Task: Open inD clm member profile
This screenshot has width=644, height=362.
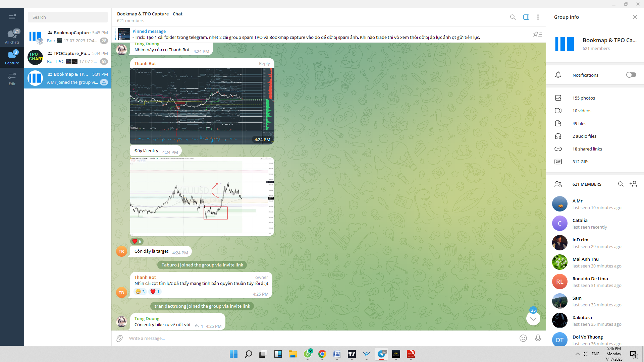Action: (x=595, y=243)
